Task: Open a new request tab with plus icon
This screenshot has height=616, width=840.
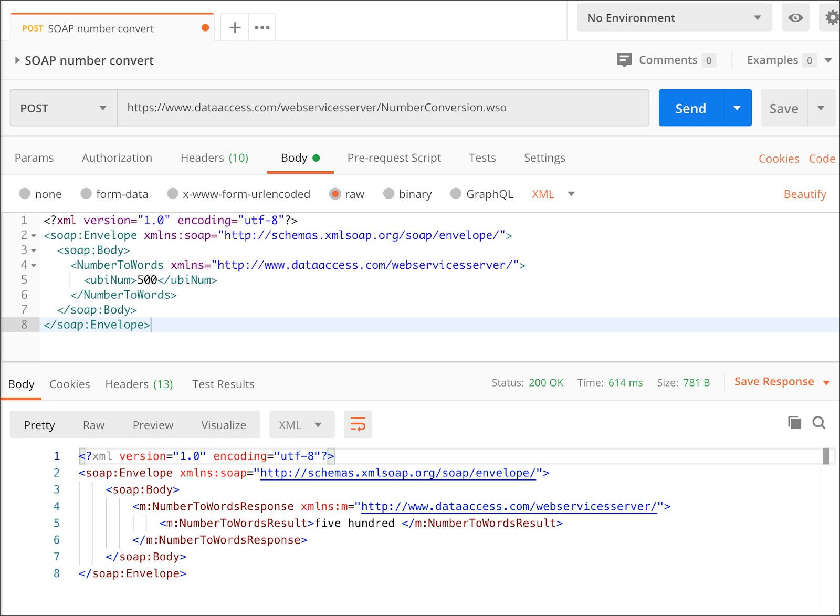Action: tap(235, 27)
